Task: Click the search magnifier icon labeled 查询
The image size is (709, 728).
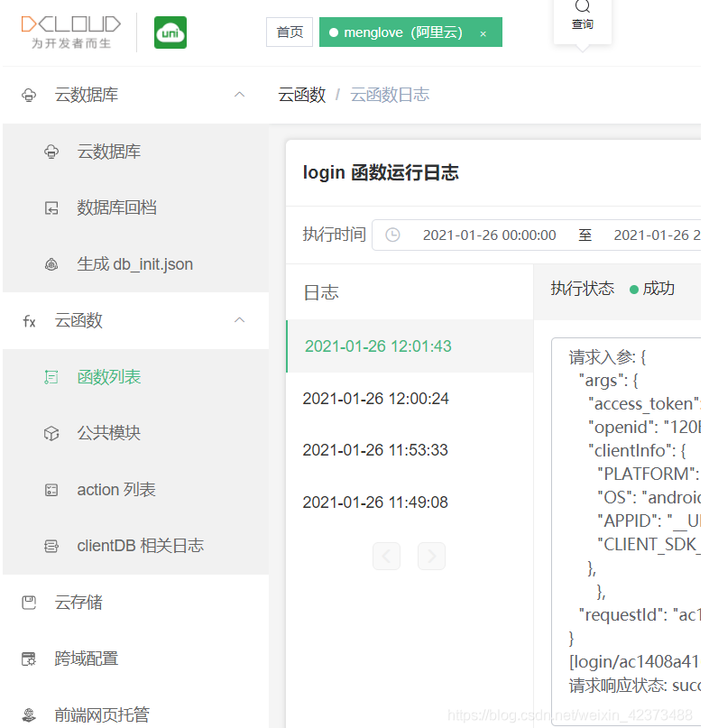Action: click(583, 7)
